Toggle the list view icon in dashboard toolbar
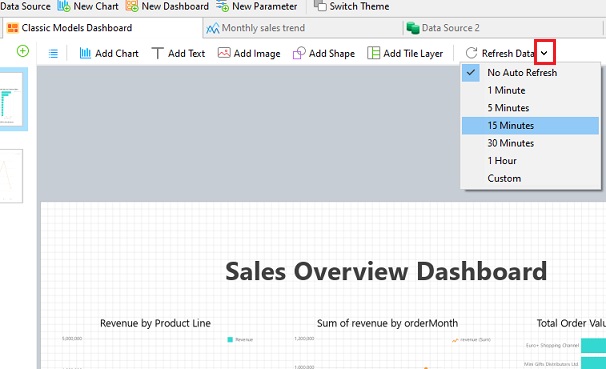The image size is (606, 369). pos(53,54)
